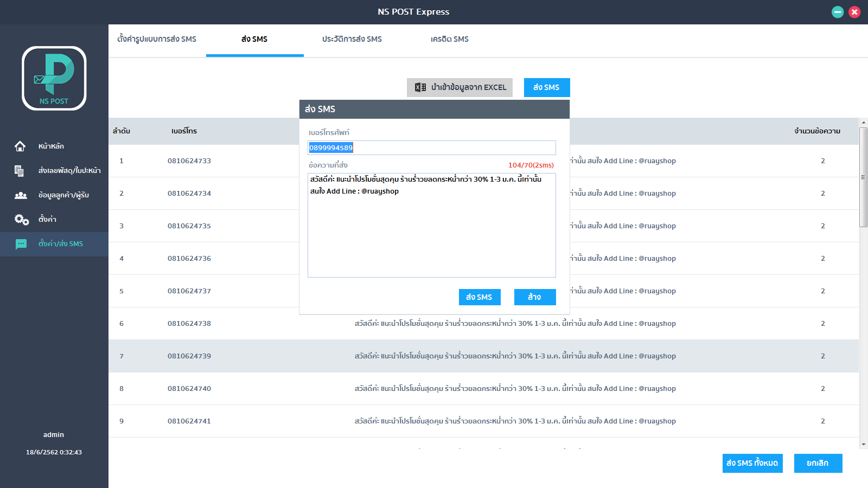Click the vertical scrollbar thumb of table

(864, 177)
